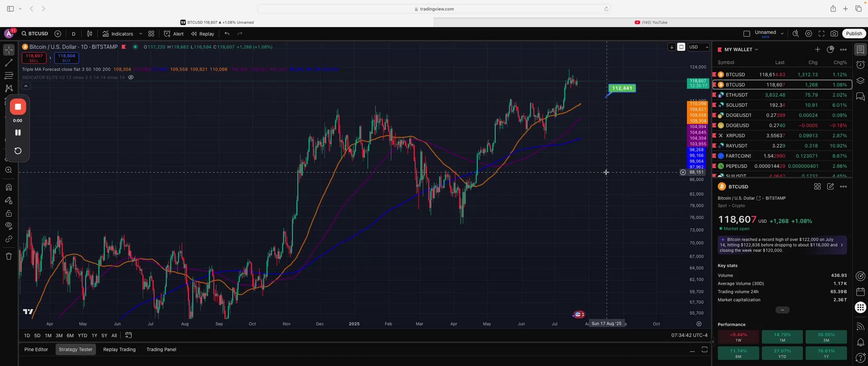Open the patterns drawing tool
Screen dimensions: 868x366
(9, 88)
